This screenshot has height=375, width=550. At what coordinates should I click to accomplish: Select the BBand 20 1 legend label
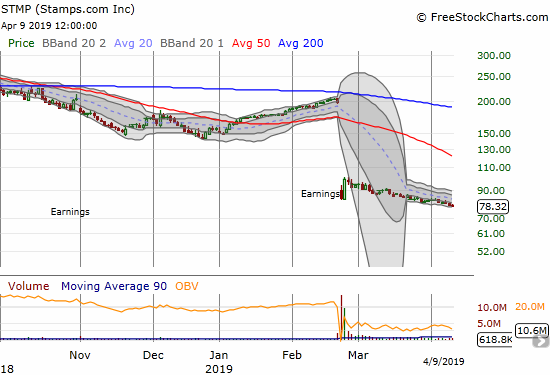pyautogui.click(x=192, y=43)
